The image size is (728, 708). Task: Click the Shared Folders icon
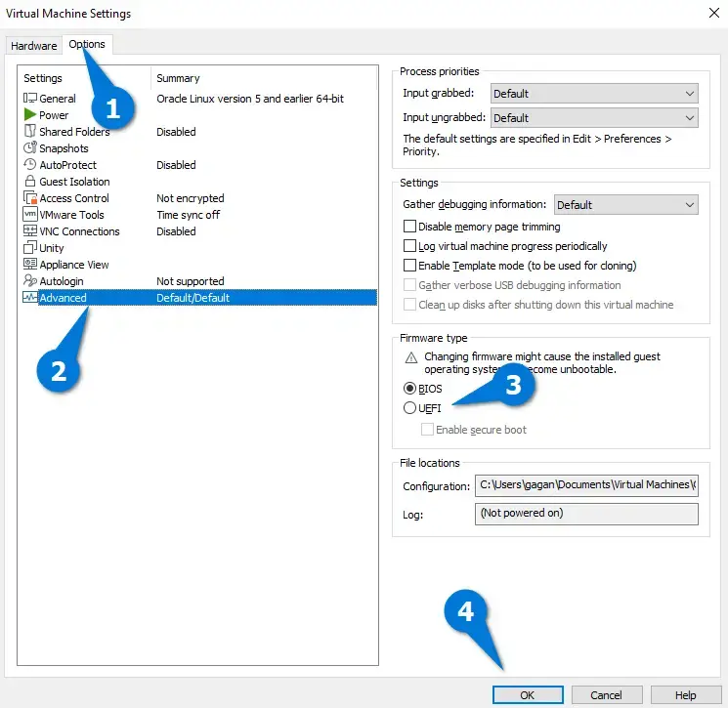(x=30, y=131)
